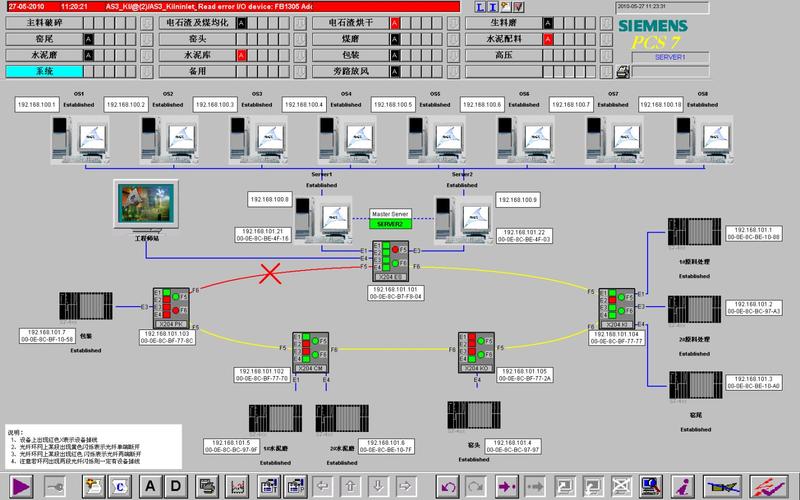The width and height of the screenshot is (800, 500).
Task: Click the PLC rack labeled 包装
Action: [86, 306]
